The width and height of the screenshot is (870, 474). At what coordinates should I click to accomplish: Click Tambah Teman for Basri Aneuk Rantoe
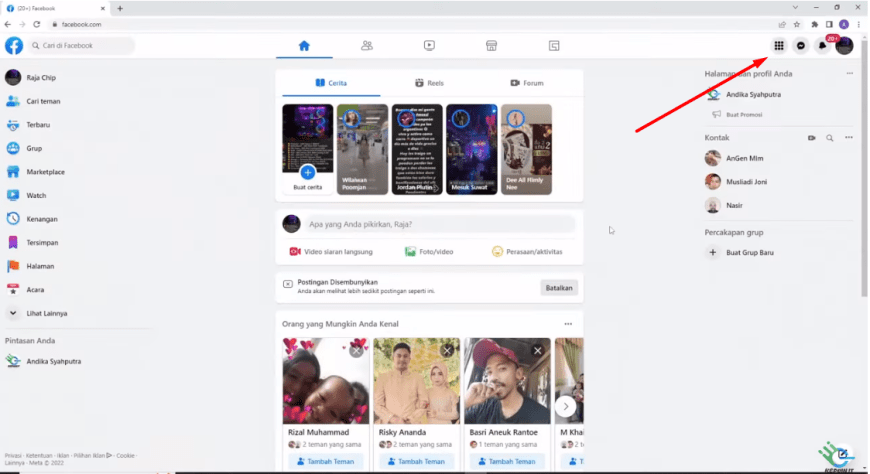(x=507, y=462)
